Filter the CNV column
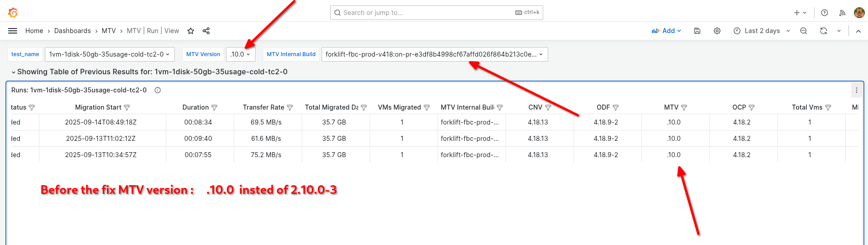868x245 pixels. pyautogui.click(x=548, y=107)
